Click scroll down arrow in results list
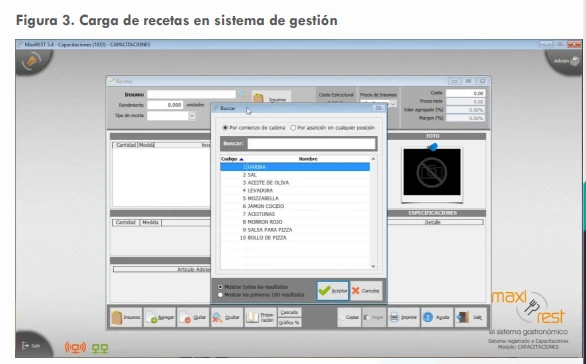This screenshot has height=364, width=586. tap(373, 266)
